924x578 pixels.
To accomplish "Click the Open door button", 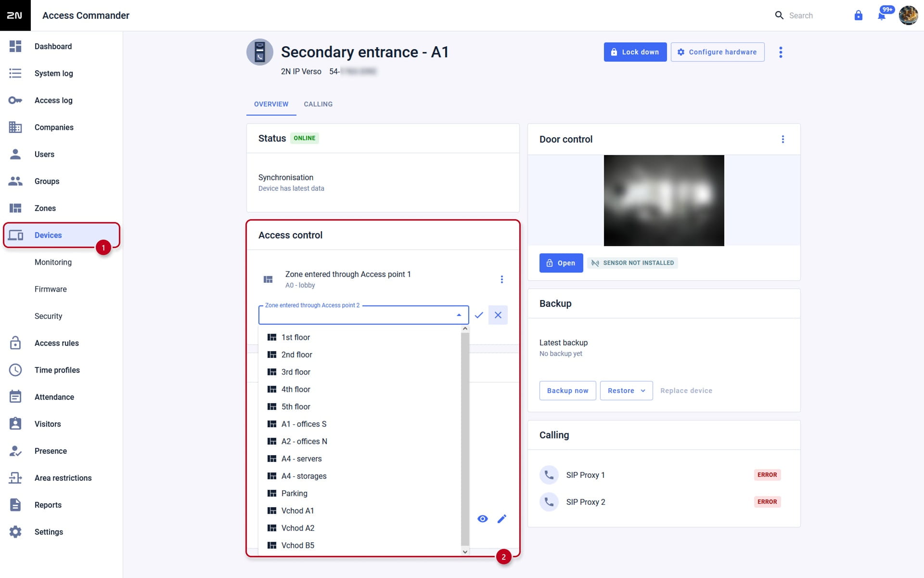I will 561,263.
